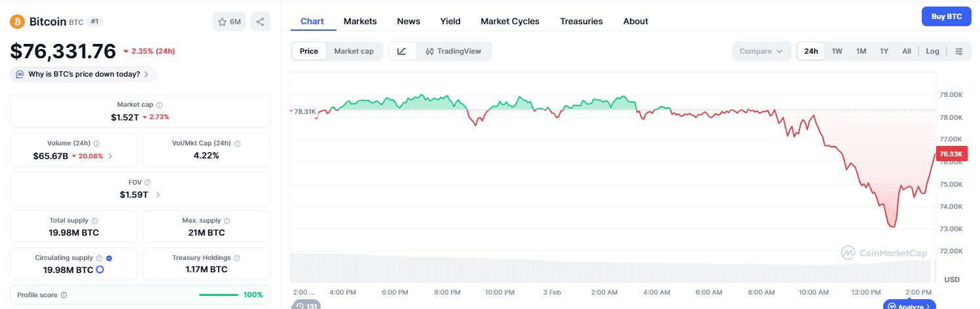This screenshot has width=980, height=309.
Task: Select the 1W time range
Action: 837,51
